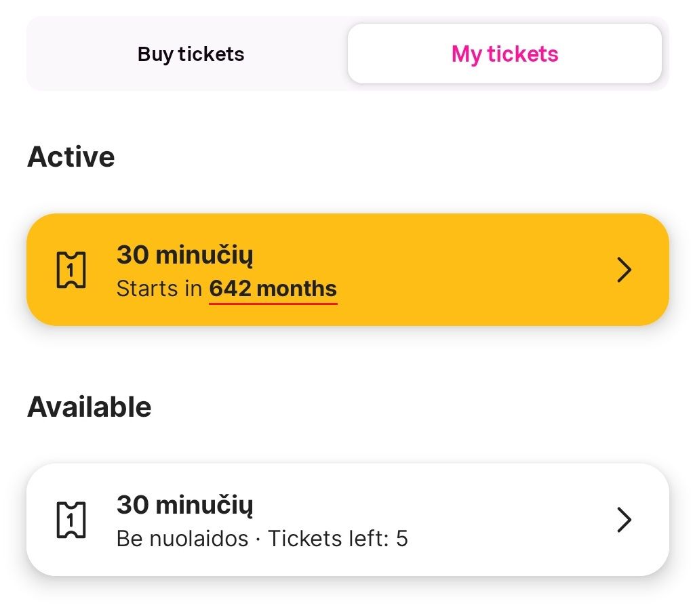Open available ticket via its right chevron

pyautogui.click(x=624, y=520)
